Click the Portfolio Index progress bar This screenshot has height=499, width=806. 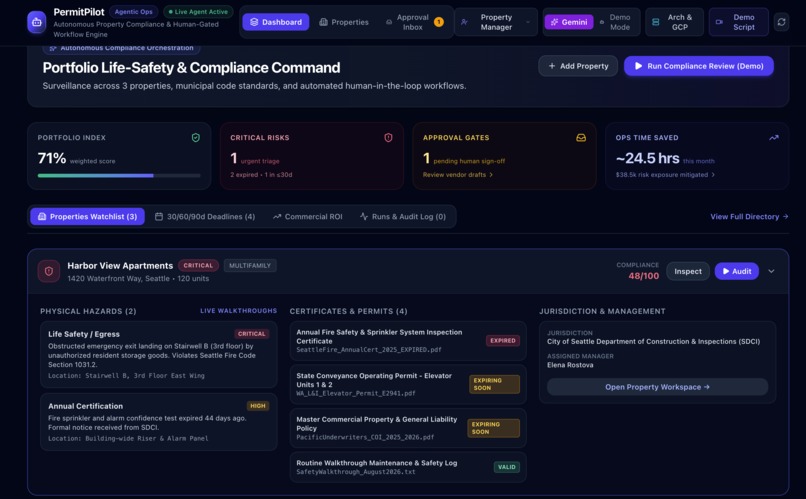tap(119, 176)
